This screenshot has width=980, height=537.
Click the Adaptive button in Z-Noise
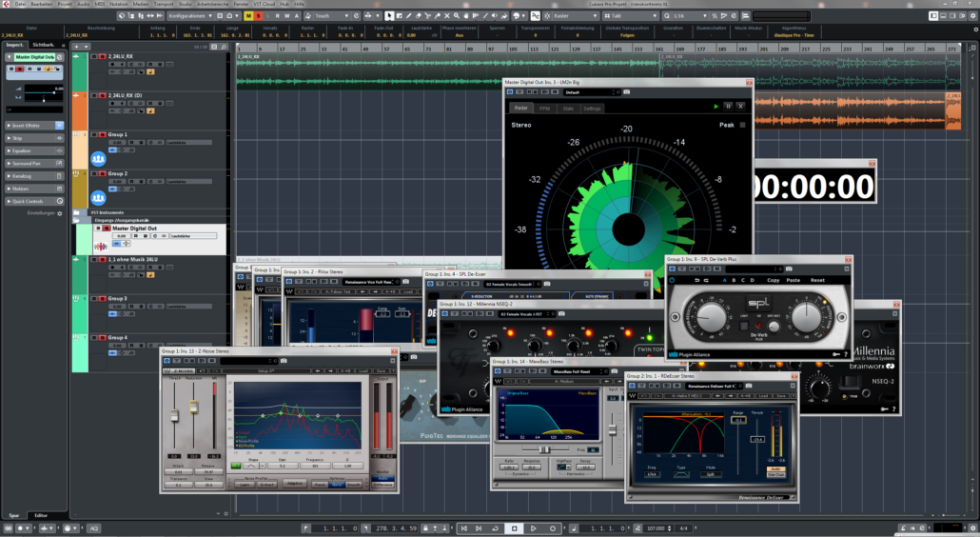point(294,484)
